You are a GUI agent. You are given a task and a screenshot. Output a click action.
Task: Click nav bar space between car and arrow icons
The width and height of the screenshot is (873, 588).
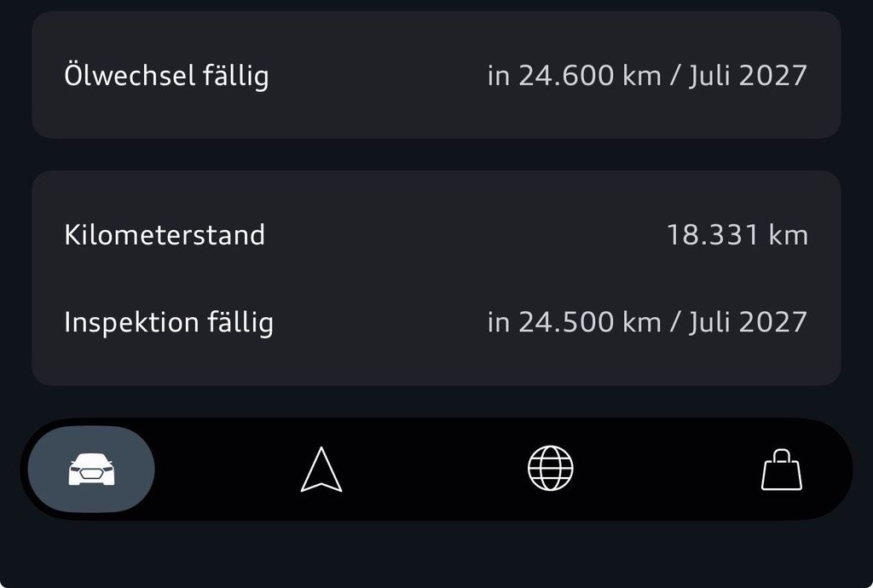(x=226, y=470)
